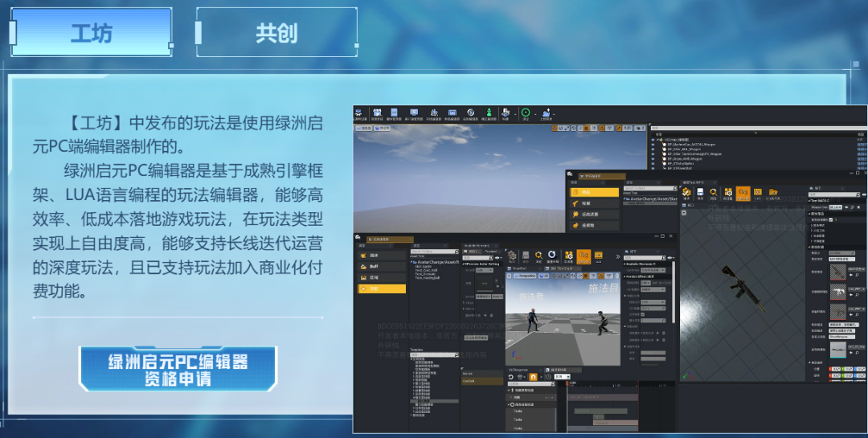The image size is (868, 438).
Task: Toggle orange magnet snap in sequencer toolbar
Action: (x=533, y=377)
